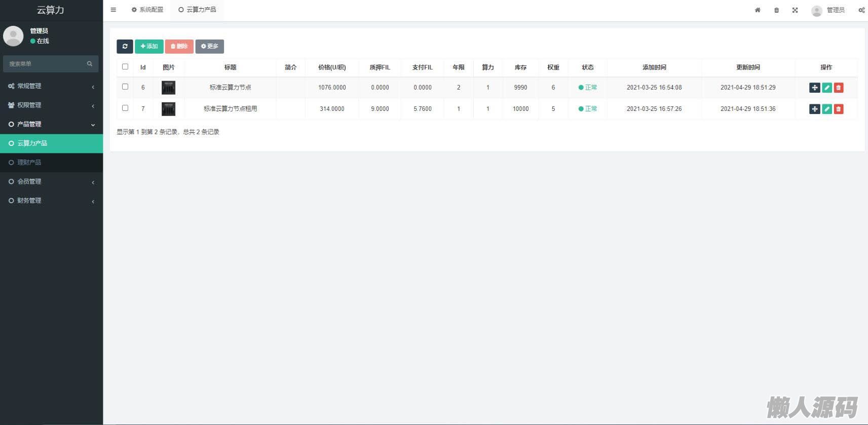Toggle the sidebar with the hamburger icon
This screenshot has width=868, height=425.
[x=114, y=10]
